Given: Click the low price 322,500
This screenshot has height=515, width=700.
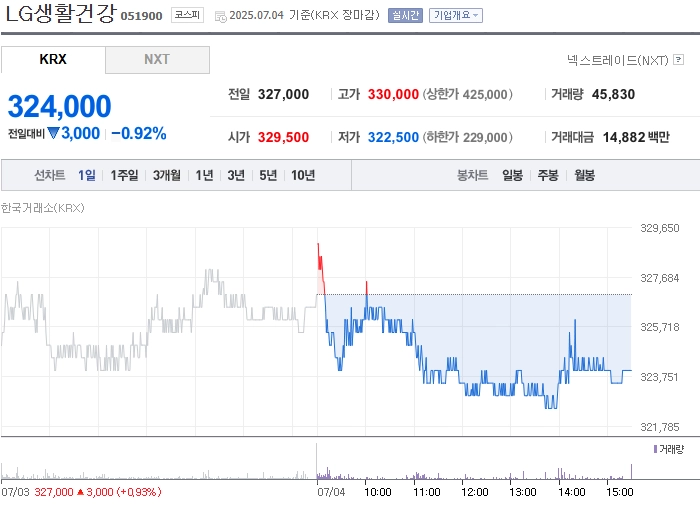Looking at the screenshot, I should pos(393,137).
